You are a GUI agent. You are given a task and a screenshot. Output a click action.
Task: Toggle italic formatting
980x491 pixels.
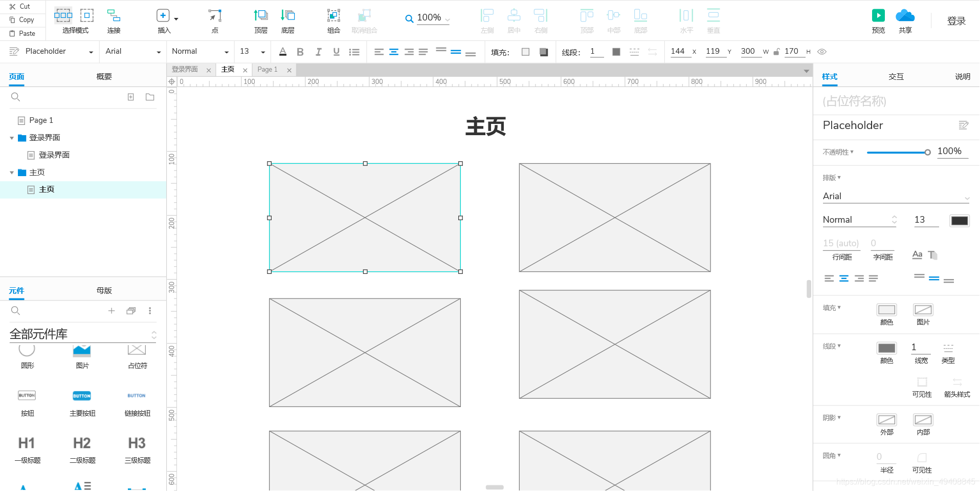[318, 52]
